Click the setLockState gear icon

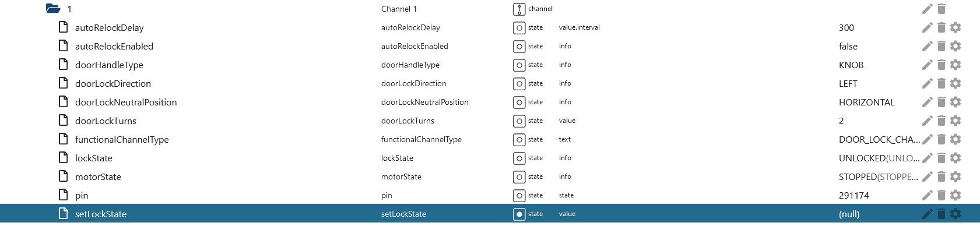955,214
